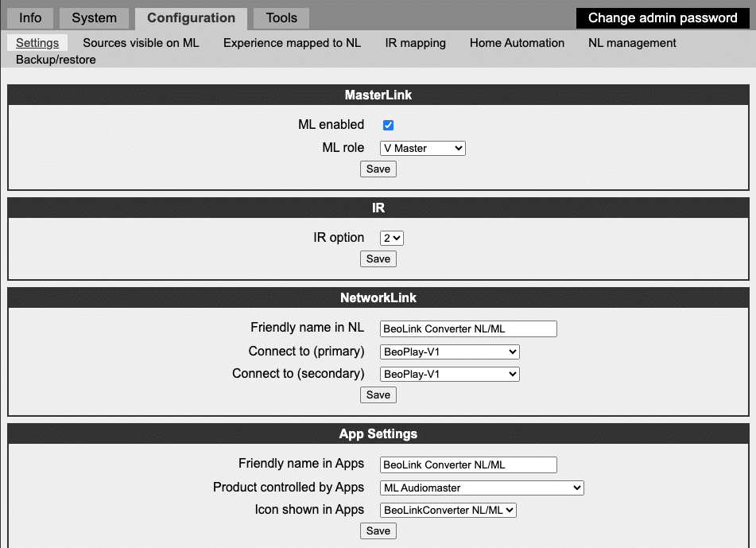Click the ML role label
The width and height of the screenshot is (756, 548).
[x=343, y=148]
